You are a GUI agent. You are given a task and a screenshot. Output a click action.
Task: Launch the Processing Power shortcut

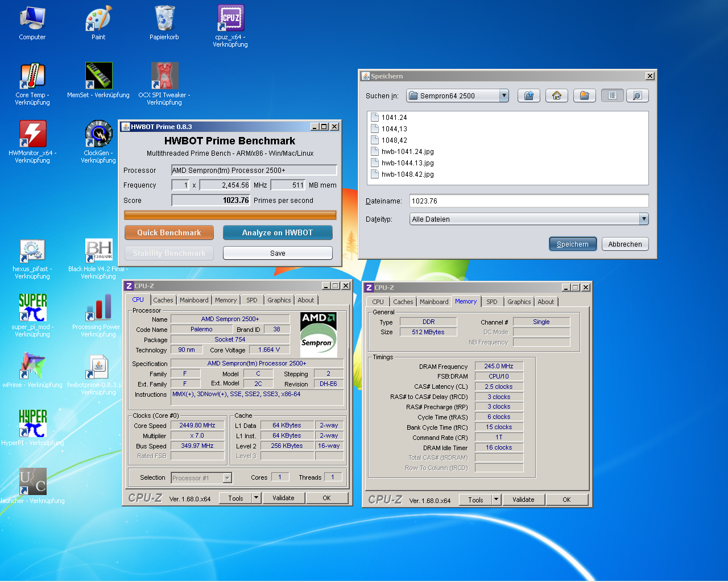98,316
